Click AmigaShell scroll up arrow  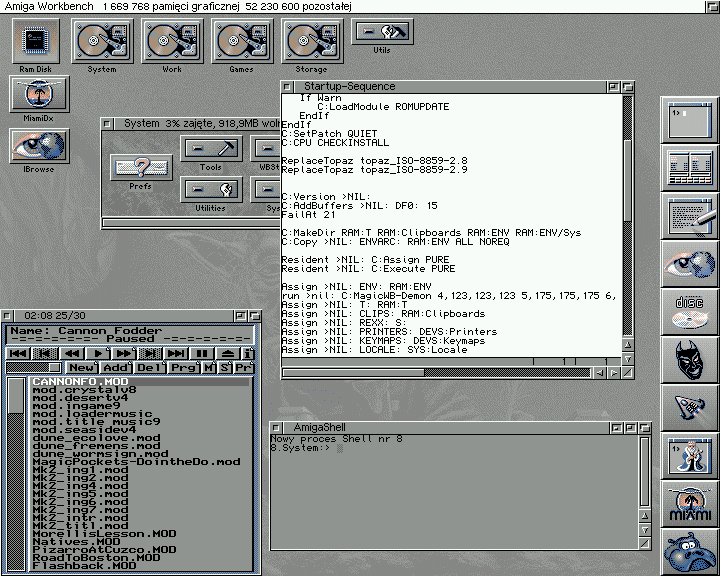coord(645,516)
